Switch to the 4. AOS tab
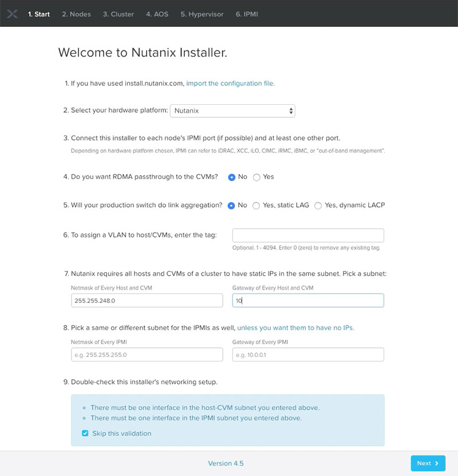Image resolution: width=458 pixels, height=476 pixels. pyautogui.click(x=157, y=14)
